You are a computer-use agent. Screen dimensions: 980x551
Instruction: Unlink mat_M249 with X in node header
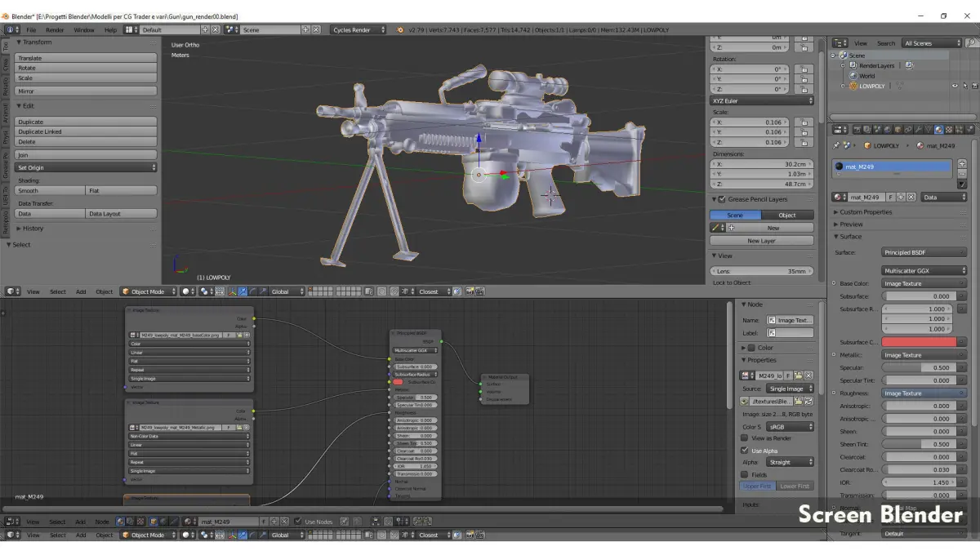click(284, 521)
